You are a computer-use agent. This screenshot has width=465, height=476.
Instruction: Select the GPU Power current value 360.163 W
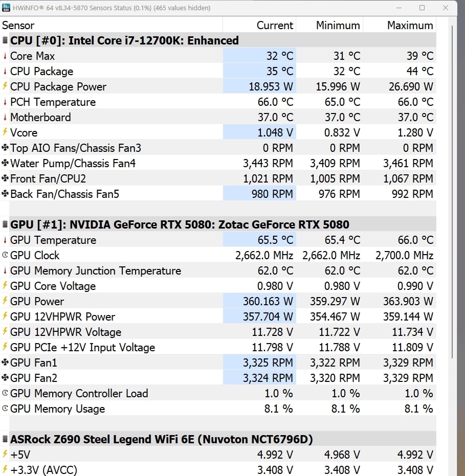click(268, 301)
